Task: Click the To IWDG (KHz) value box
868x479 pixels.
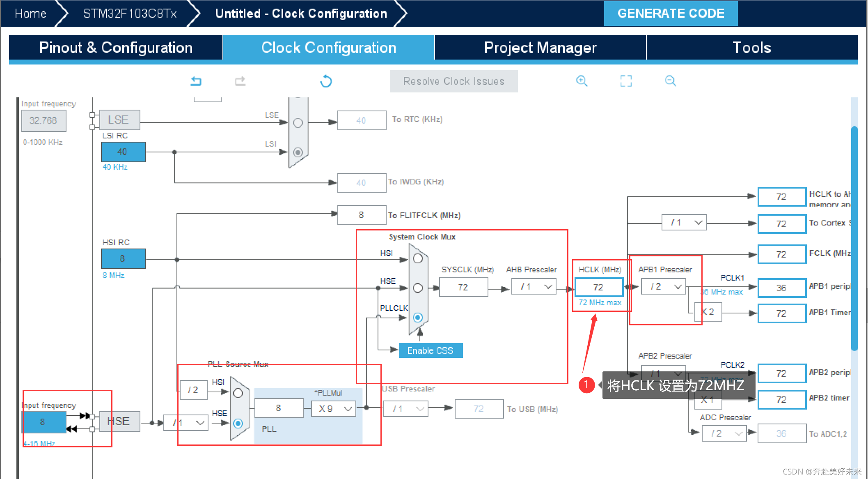Action: (362, 183)
